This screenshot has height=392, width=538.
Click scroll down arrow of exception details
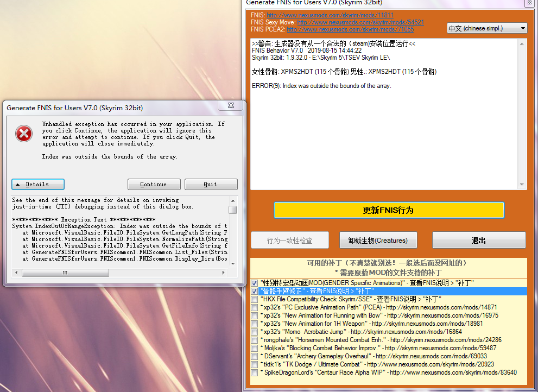(233, 264)
